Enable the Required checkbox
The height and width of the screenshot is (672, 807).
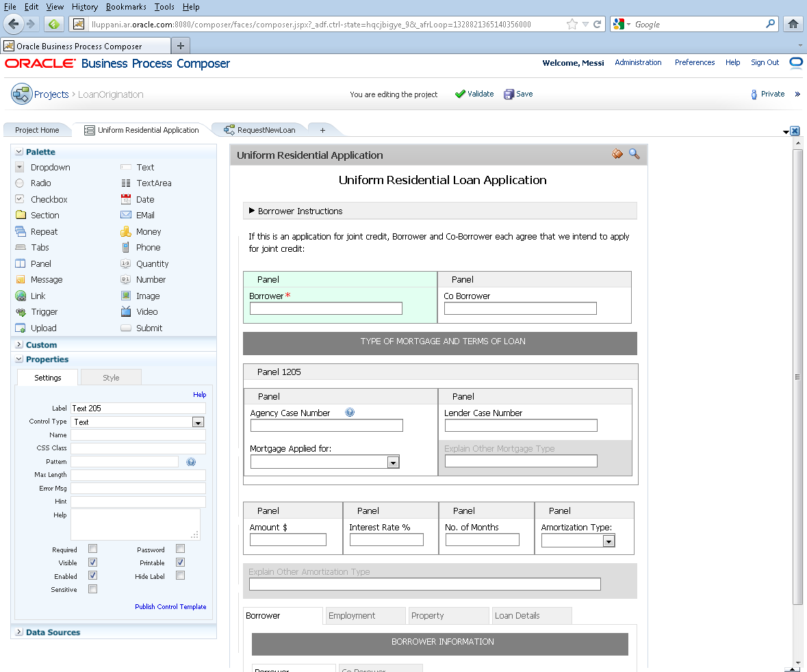tap(93, 549)
